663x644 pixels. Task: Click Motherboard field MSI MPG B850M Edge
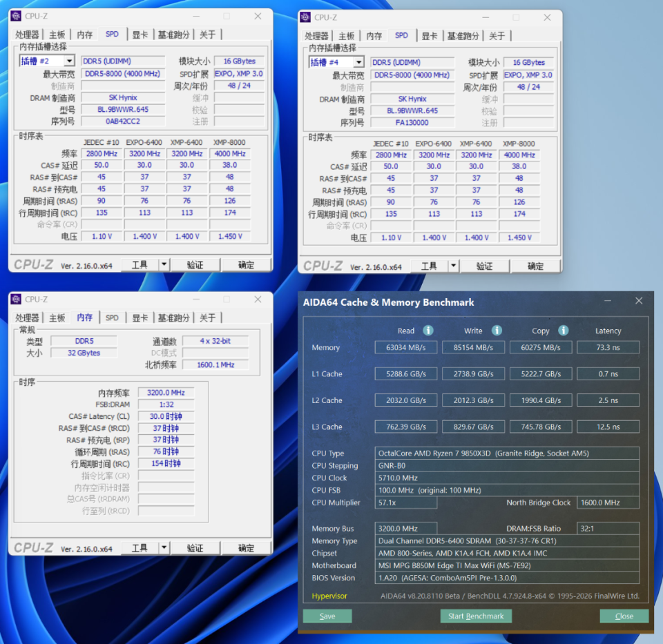click(x=507, y=565)
